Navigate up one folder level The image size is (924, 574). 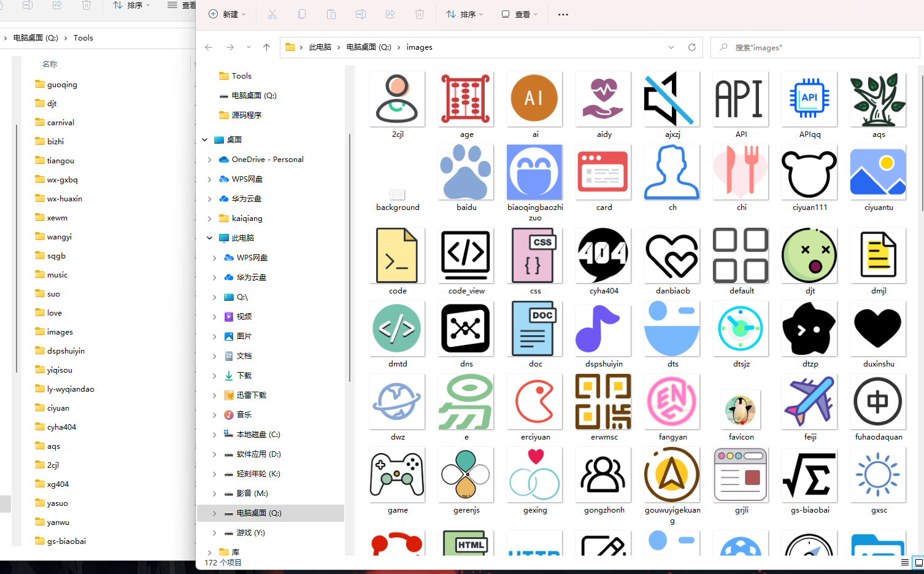pos(266,47)
